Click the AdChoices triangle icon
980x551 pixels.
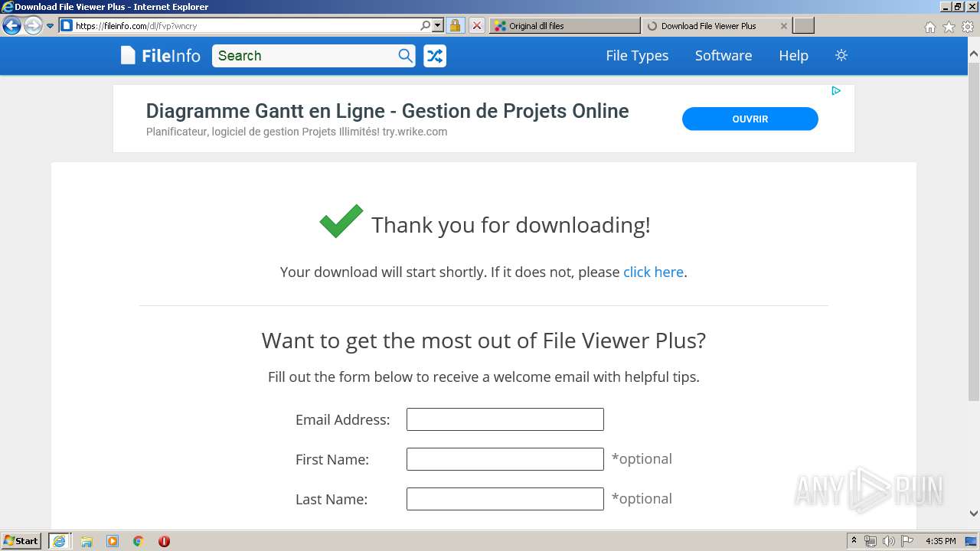(836, 90)
